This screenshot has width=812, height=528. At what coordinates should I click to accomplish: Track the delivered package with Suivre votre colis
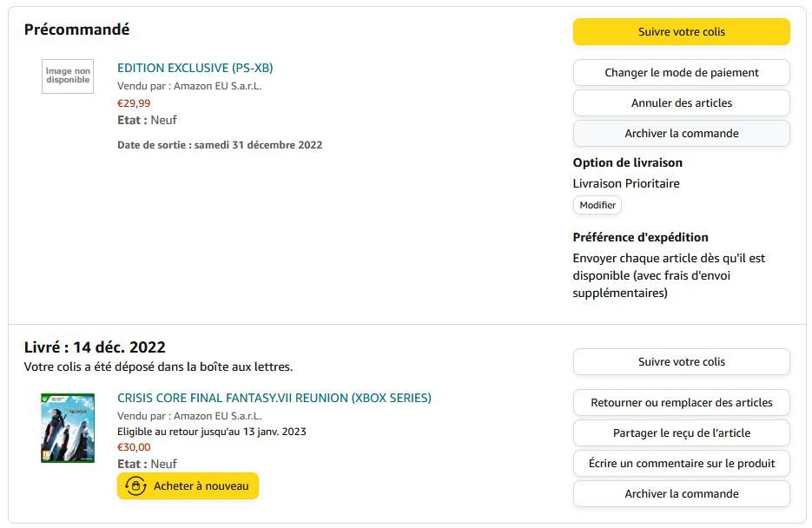682,362
